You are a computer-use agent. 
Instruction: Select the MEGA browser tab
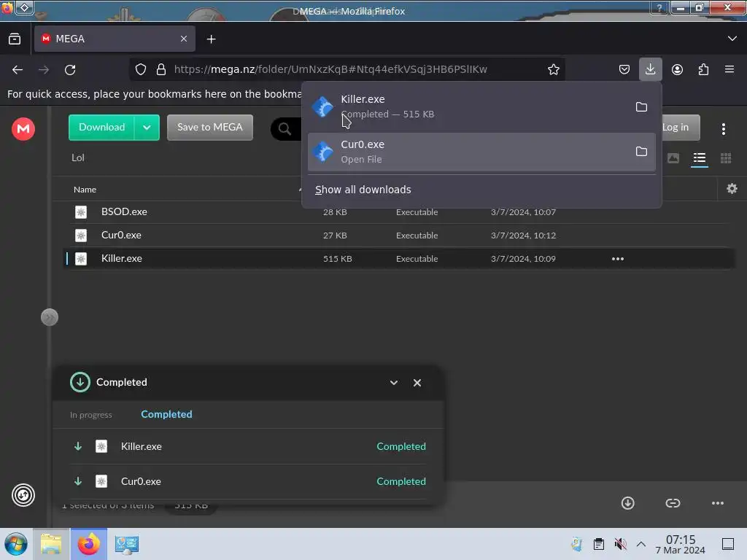point(115,39)
